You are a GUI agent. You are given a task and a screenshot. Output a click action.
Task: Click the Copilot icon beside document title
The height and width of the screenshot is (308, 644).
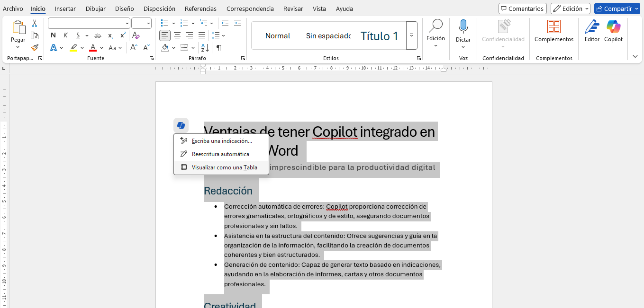click(x=181, y=125)
